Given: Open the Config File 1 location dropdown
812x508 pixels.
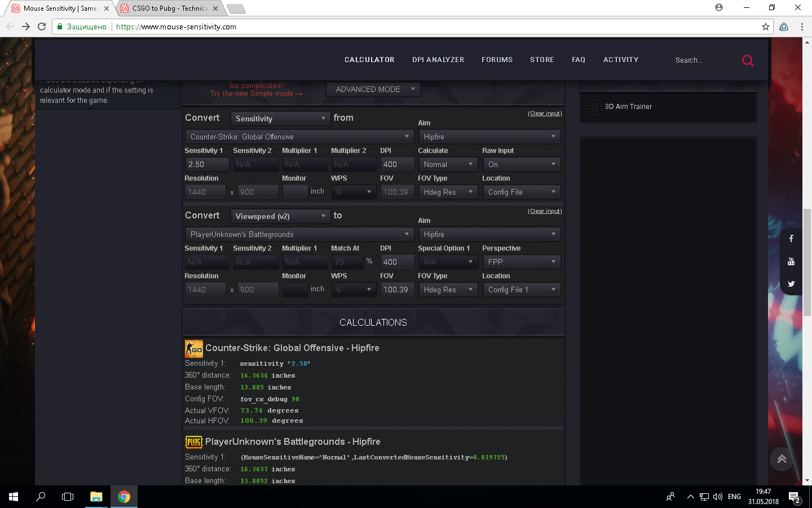Looking at the screenshot, I should tap(522, 290).
